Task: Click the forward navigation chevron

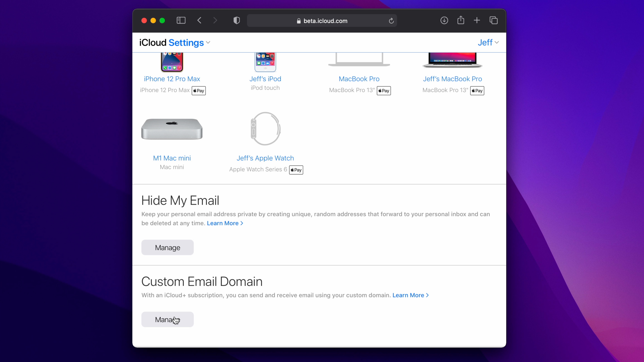Action: 215,20
